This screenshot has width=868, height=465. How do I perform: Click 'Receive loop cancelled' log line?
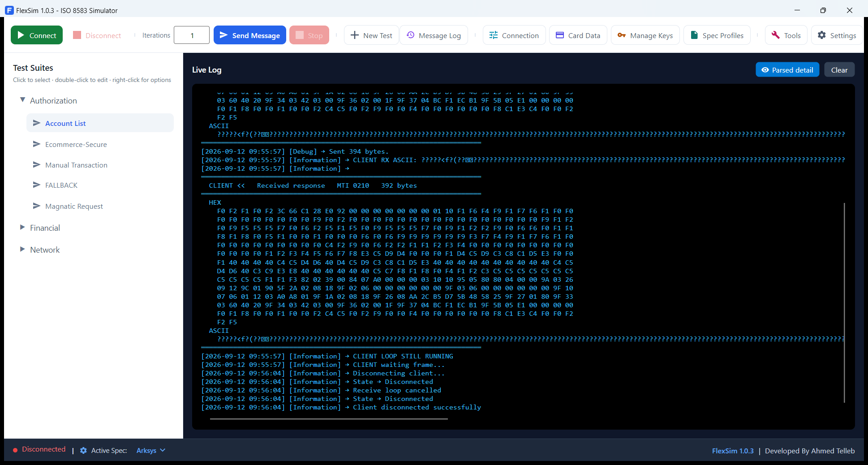(x=397, y=390)
